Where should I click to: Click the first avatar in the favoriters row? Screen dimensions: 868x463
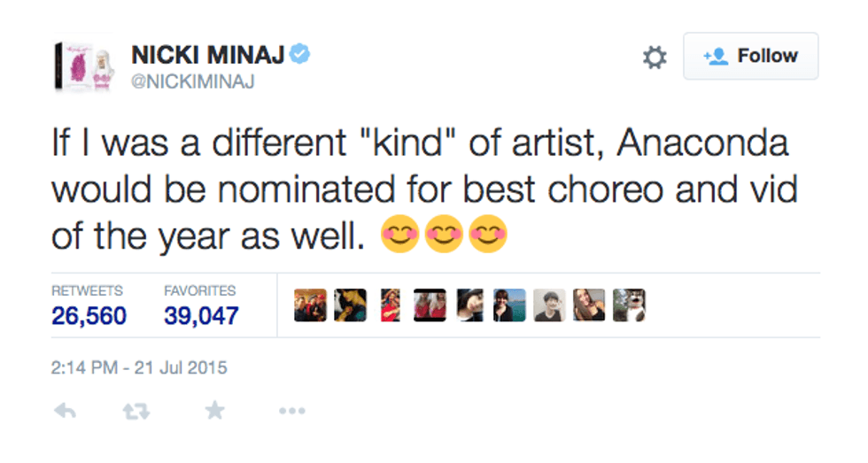pos(310,305)
